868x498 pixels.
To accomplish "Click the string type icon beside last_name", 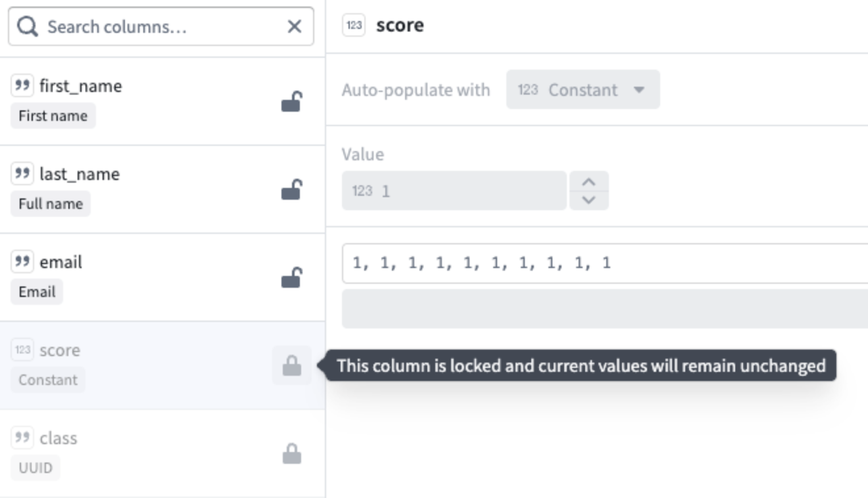I will pos(24,174).
